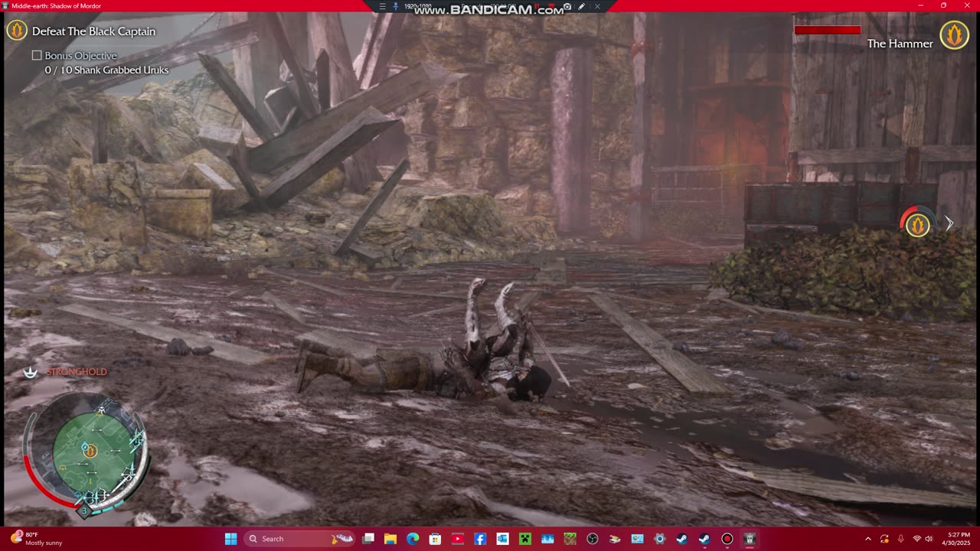
Task: Open the weather widget showing 80°F
Action: coord(36,539)
